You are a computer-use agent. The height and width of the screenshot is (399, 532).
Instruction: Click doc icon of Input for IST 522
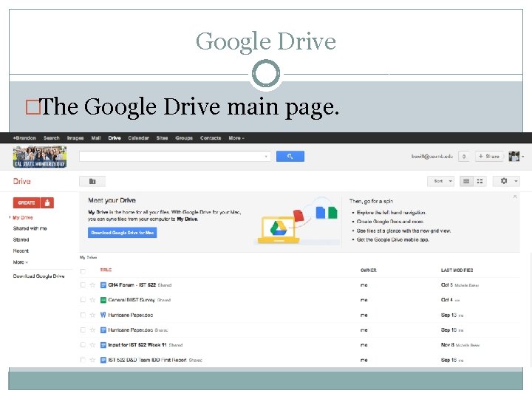click(x=103, y=345)
